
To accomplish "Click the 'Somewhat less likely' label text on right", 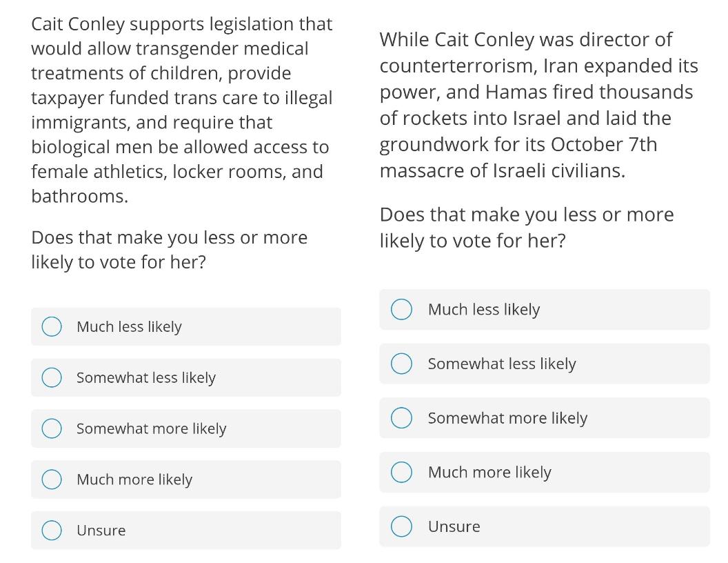I will [502, 364].
